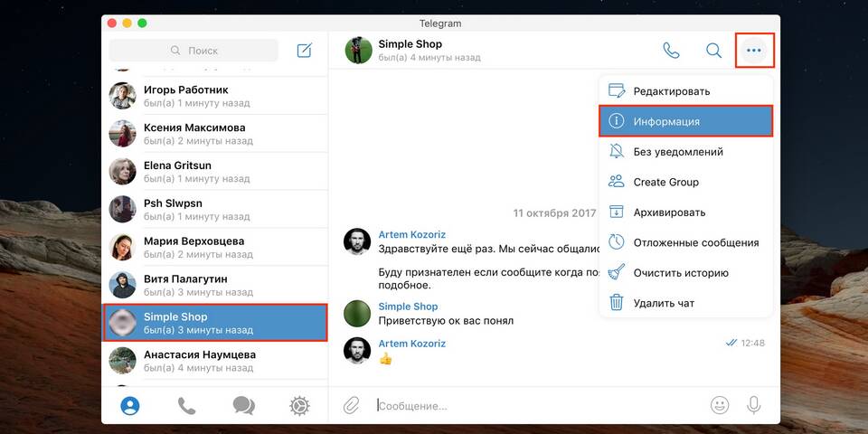Click the '11 октября 2017' date label
868x434 pixels.
pos(554,212)
